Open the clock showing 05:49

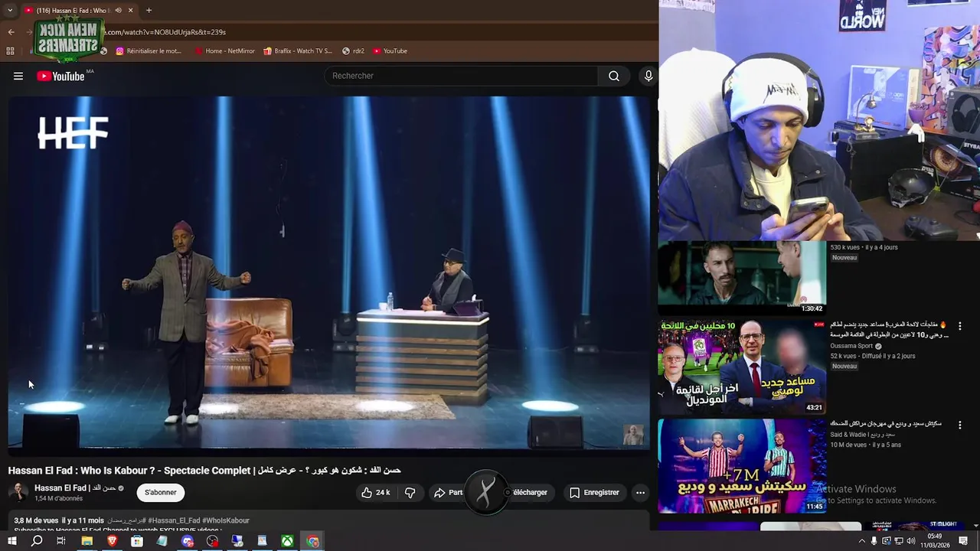(935, 541)
